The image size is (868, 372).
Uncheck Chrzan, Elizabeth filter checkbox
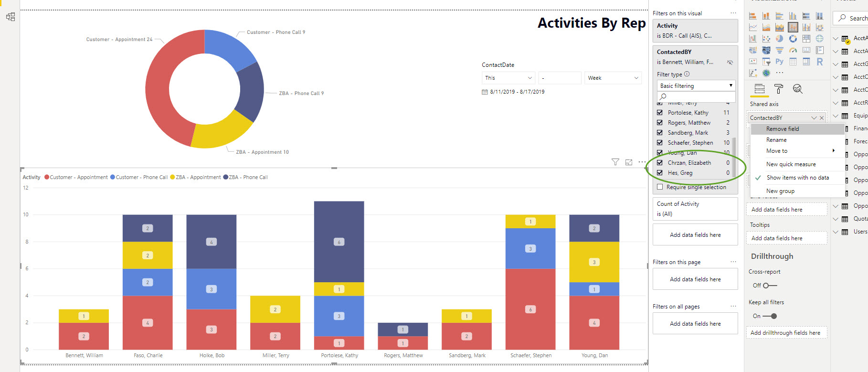(x=660, y=163)
